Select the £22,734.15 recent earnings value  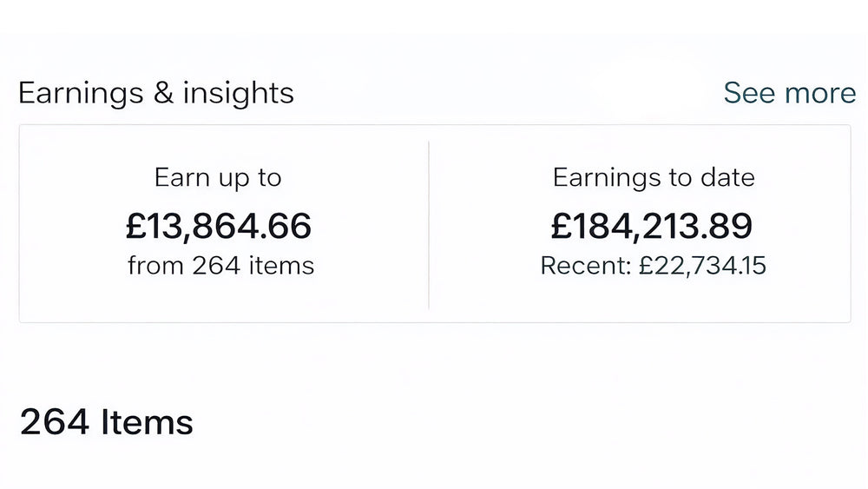702,265
